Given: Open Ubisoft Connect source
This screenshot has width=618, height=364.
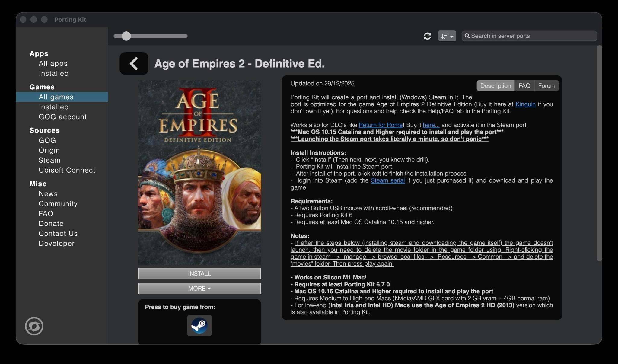Looking at the screenshot, I should pos(67,170).
